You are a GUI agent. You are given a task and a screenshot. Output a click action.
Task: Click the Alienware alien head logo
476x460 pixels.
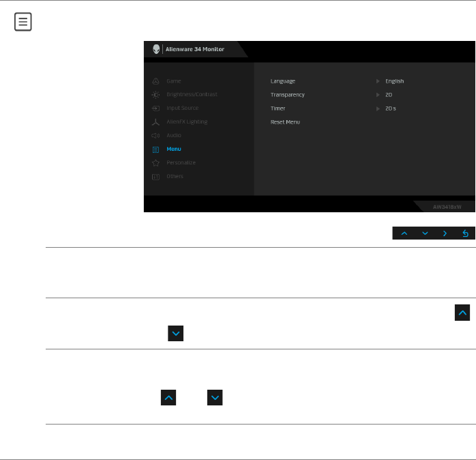click(156, 49)
